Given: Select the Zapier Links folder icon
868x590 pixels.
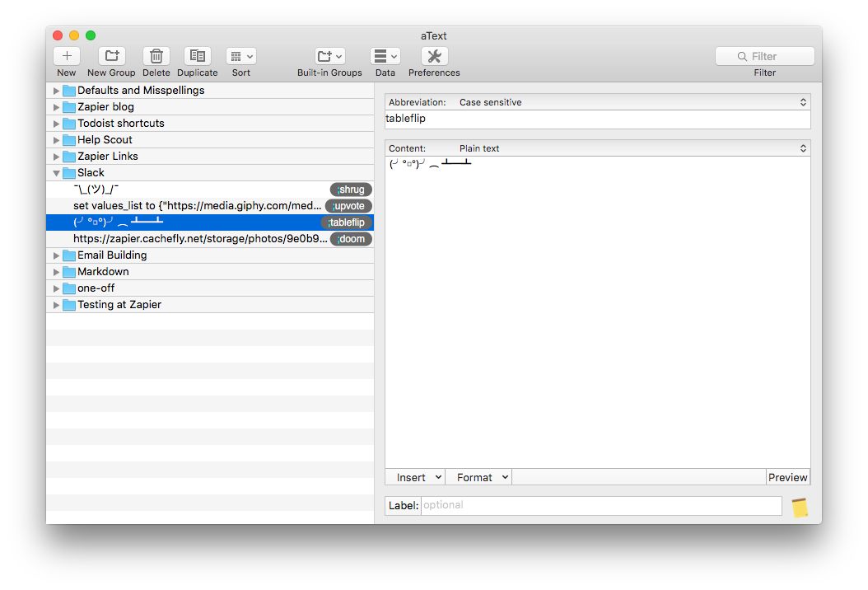Looking at the screenshot, I should click(69, 157).
